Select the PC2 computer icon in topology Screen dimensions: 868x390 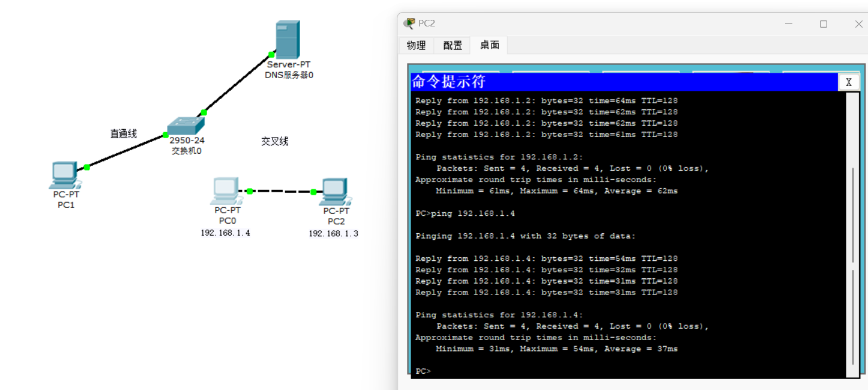336,192
